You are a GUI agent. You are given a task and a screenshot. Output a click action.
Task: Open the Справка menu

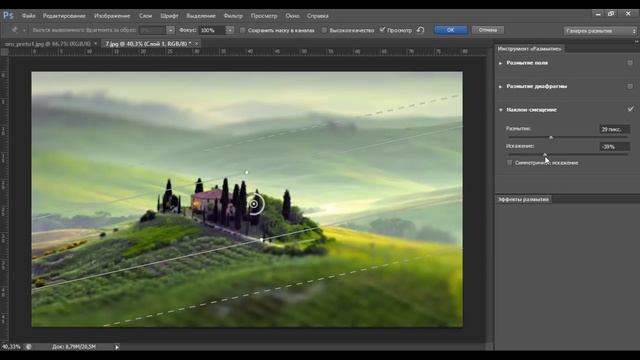pyautogui.click(x=318, y=16)
